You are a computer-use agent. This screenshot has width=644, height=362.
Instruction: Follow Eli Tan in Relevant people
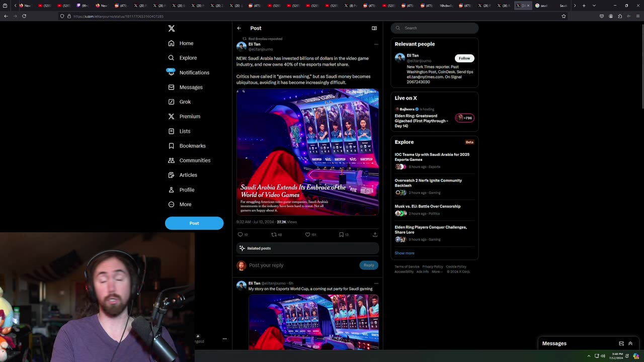[x=464, y=58]
